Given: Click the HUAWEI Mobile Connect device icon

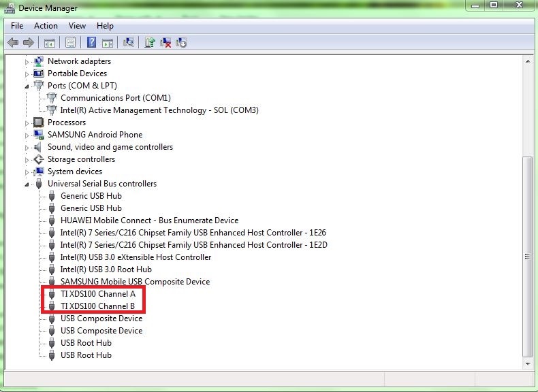Looking at the screenshot, I should click(x=52, y=220).
